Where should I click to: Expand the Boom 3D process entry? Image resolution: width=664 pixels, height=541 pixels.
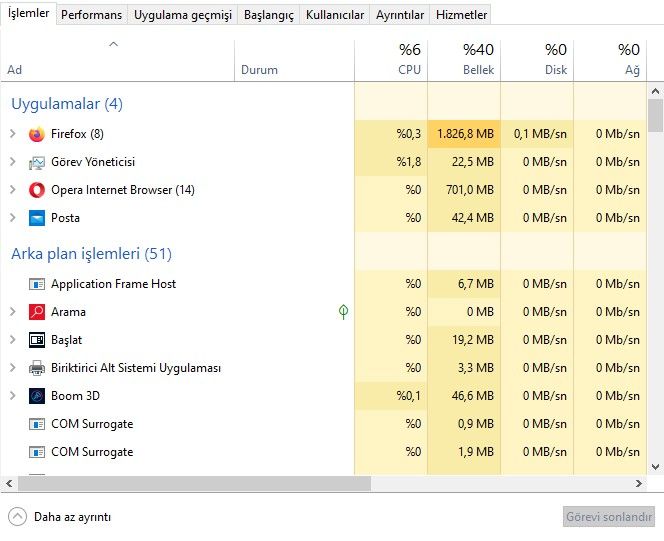coord(12,396)
